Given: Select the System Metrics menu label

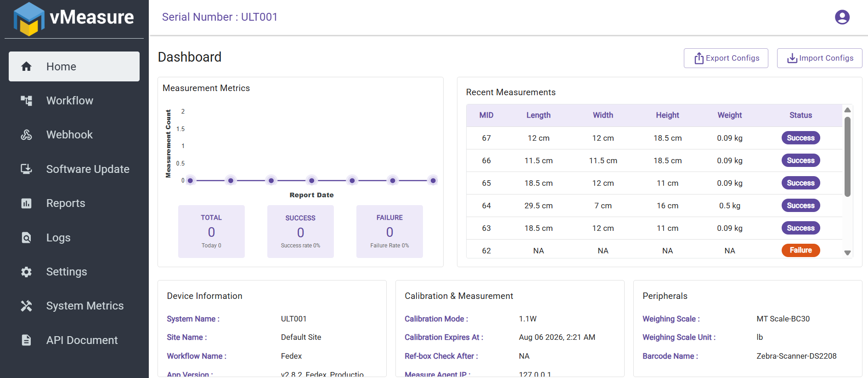Looking at the screenshot, I should (85, 306).
